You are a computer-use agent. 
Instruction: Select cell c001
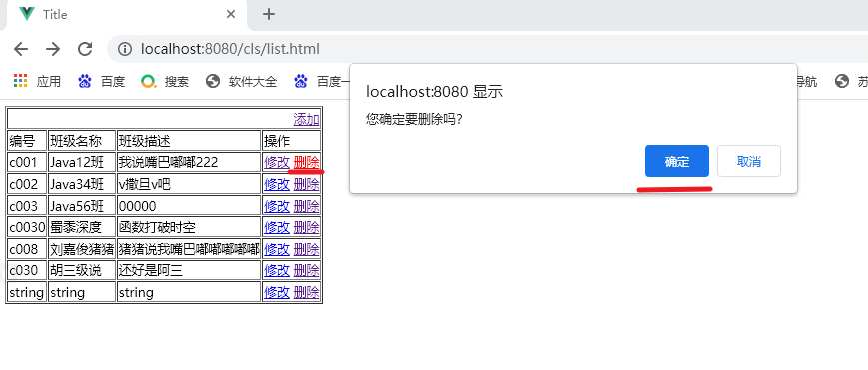(x=27, y=162)
